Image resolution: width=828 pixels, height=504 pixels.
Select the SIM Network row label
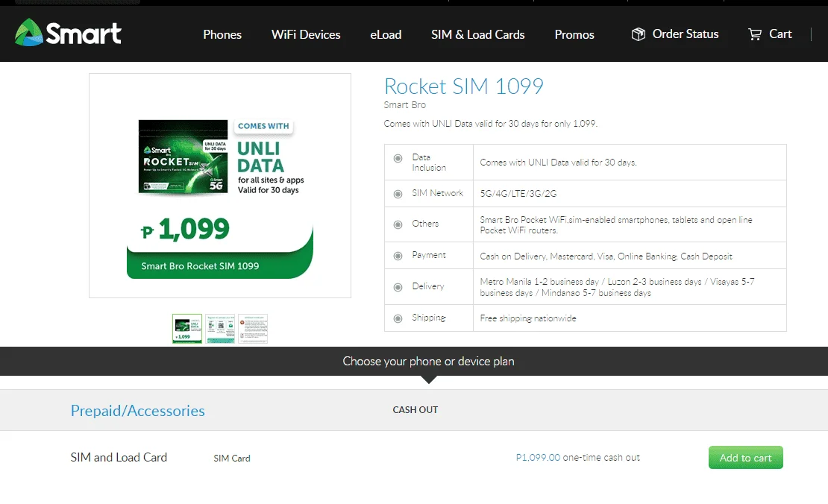coord(438,193)
